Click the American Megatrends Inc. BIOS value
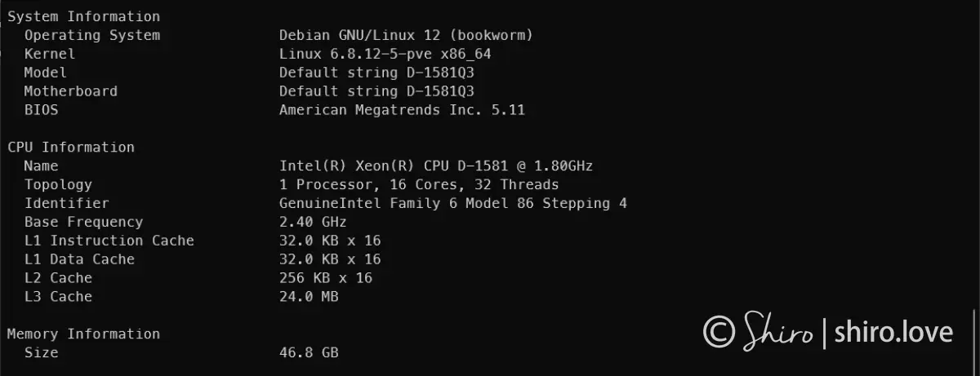Screen dimensions: 980x376 [x=402, y=109]
